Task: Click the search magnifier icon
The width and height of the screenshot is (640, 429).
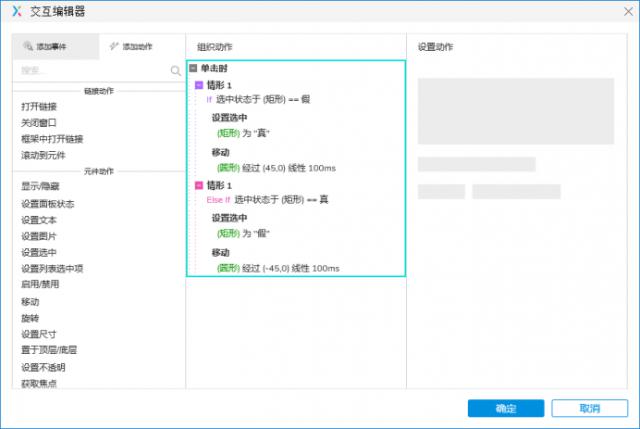Action: click(176, 71)
